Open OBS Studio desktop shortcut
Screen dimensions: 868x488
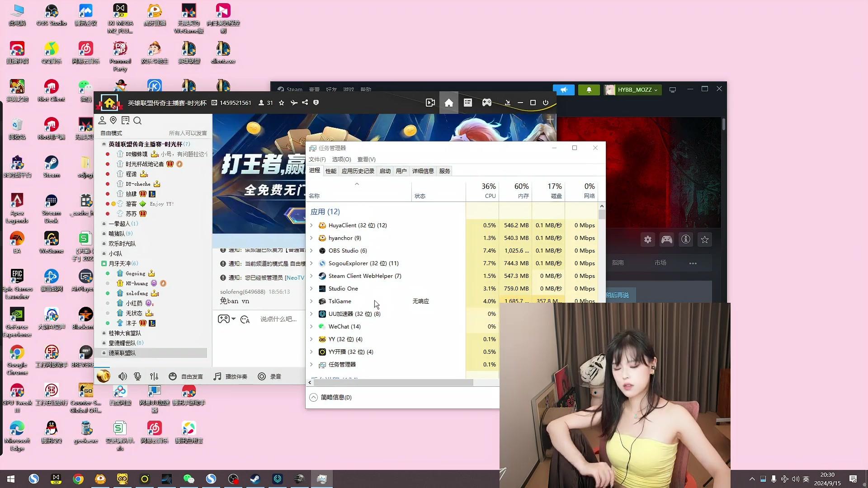tap(52, 15)
